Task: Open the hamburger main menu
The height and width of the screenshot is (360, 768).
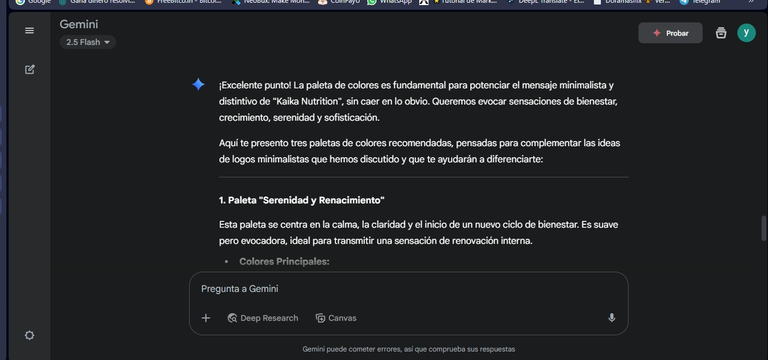Action: pos(29,31)
